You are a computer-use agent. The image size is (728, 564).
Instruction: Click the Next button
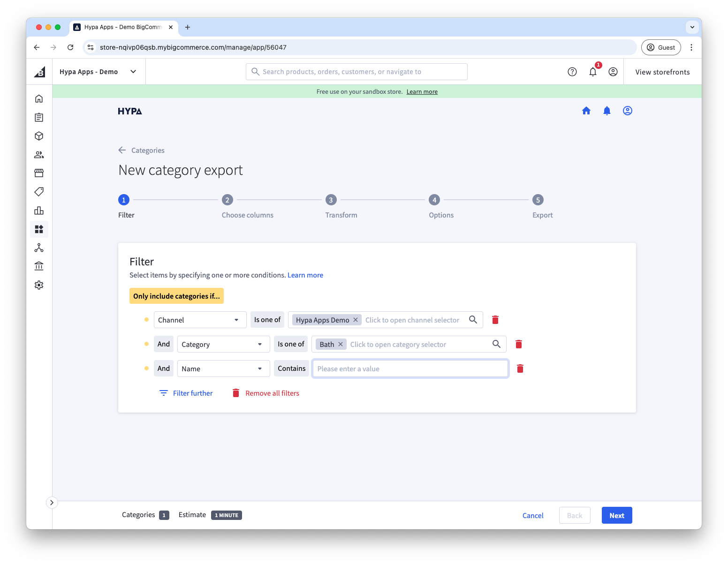coord(616,515)
